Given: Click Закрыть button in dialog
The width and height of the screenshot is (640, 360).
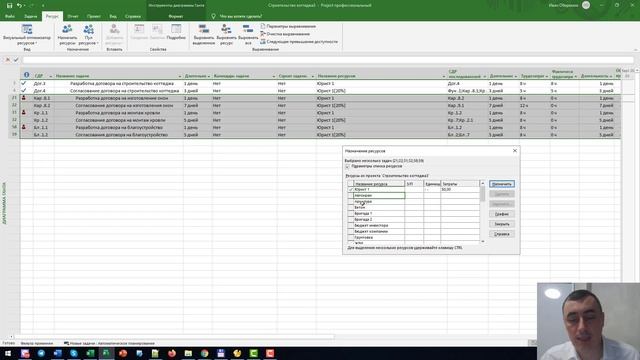Looking at the screenshot, I should (502, 224).
